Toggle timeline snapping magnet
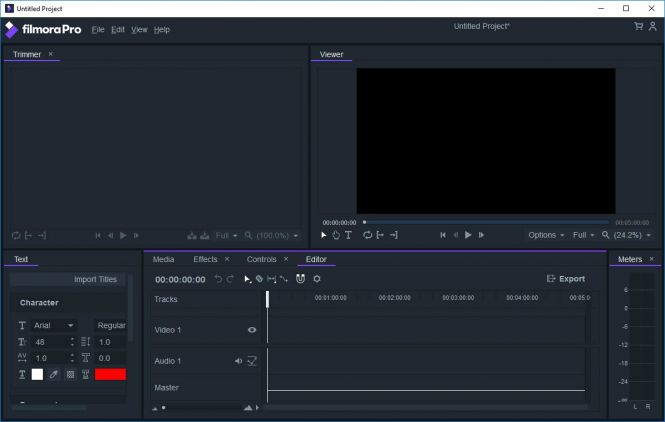The height and width of the screenshot is (422, 665). pos(300,279)
